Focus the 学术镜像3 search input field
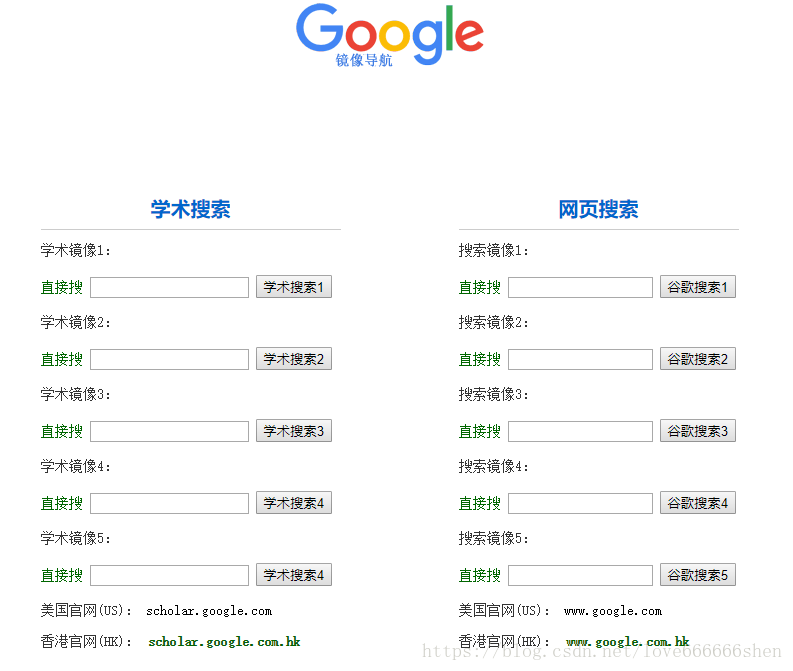The height and width of the screenshot is (671, 793). coord(169,431)
